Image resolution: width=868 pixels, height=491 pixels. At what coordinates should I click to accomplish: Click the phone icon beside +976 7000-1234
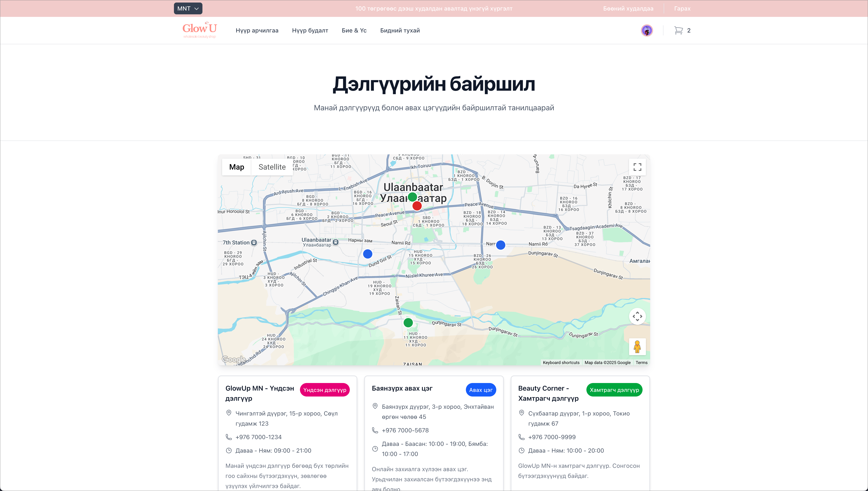tap(228, 437)
